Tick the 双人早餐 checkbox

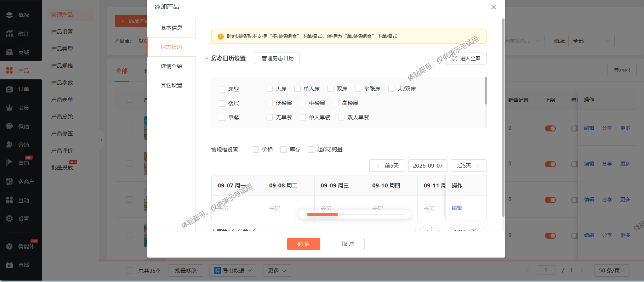tap(341, 117)
